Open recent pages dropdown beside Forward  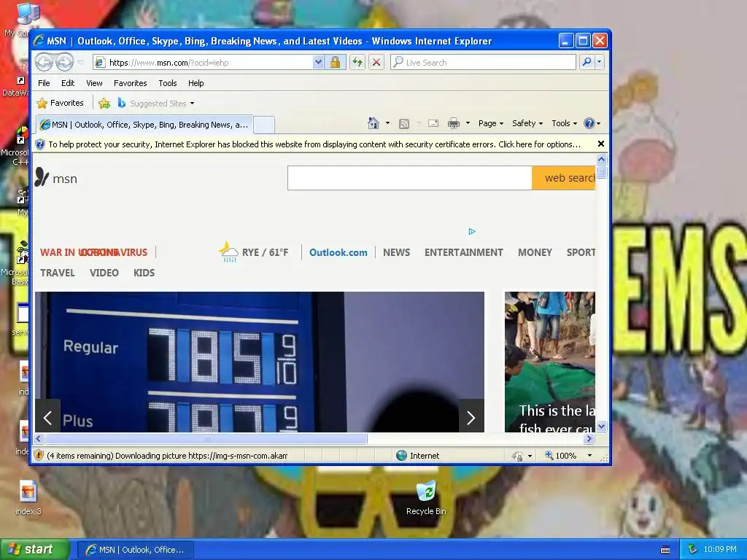tap(80, 63)
